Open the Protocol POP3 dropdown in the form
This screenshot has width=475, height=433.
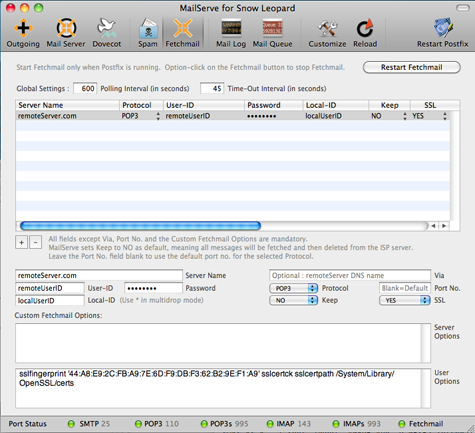coord(293,288)
